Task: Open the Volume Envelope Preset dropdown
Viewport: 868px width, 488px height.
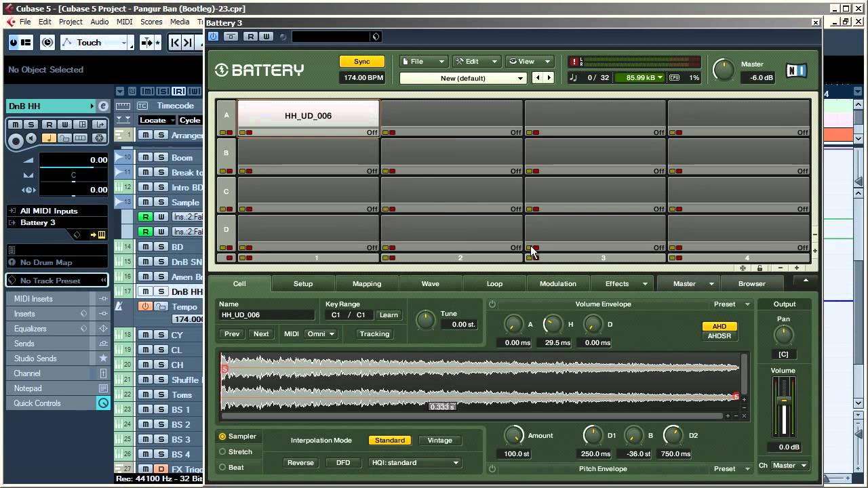Action: point(732,304)
